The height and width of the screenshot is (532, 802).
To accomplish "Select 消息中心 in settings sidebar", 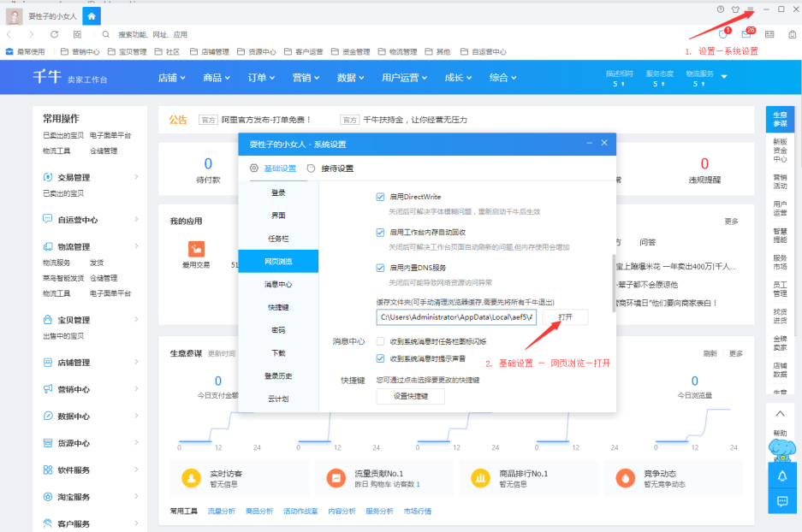I will [278, 284].
